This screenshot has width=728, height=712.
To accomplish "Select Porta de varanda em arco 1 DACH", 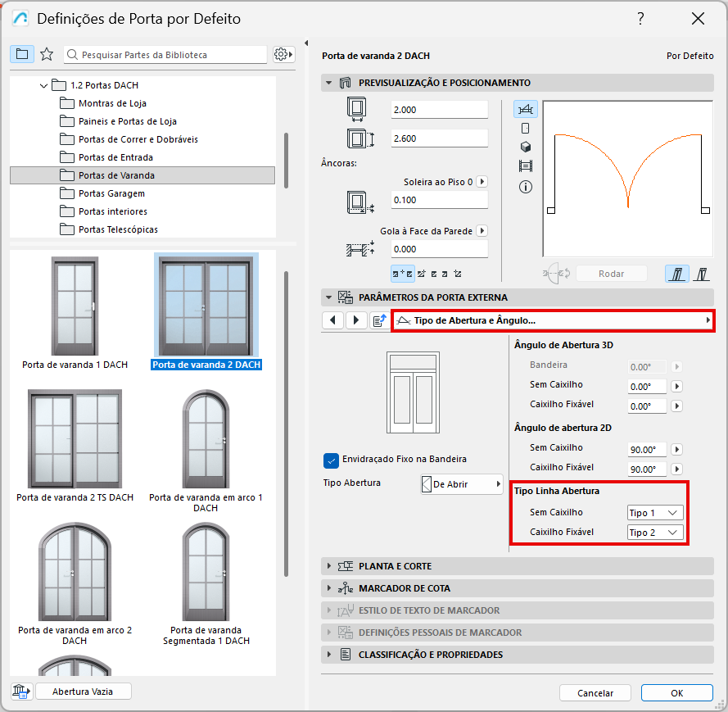I will [206, 439].
